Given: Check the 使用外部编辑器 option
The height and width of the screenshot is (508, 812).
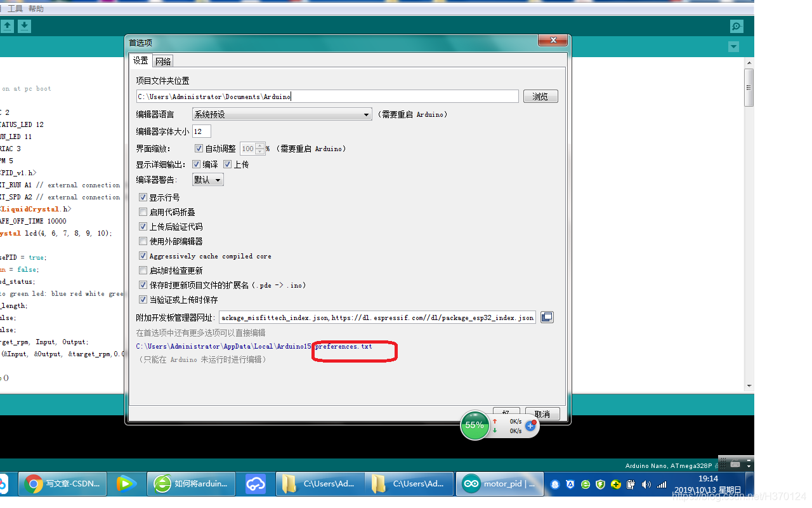Looking at the screenshot, I should 143,242.
